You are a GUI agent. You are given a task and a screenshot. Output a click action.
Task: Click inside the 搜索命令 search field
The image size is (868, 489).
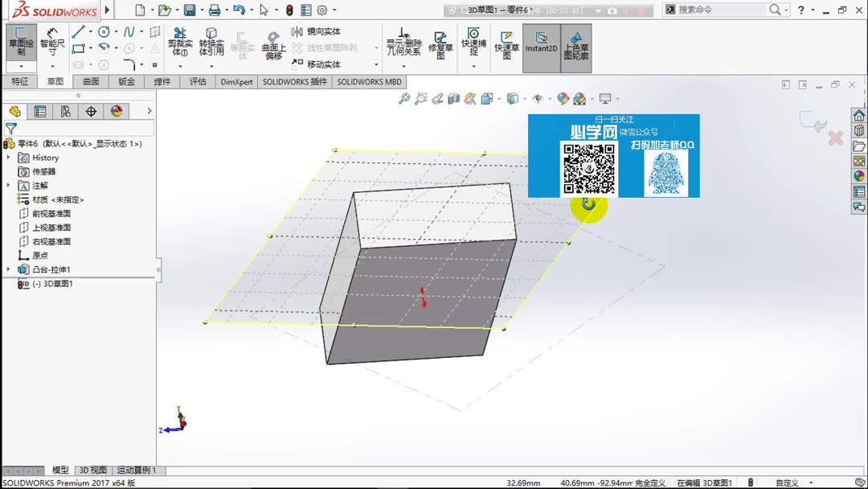pos(731,10)
